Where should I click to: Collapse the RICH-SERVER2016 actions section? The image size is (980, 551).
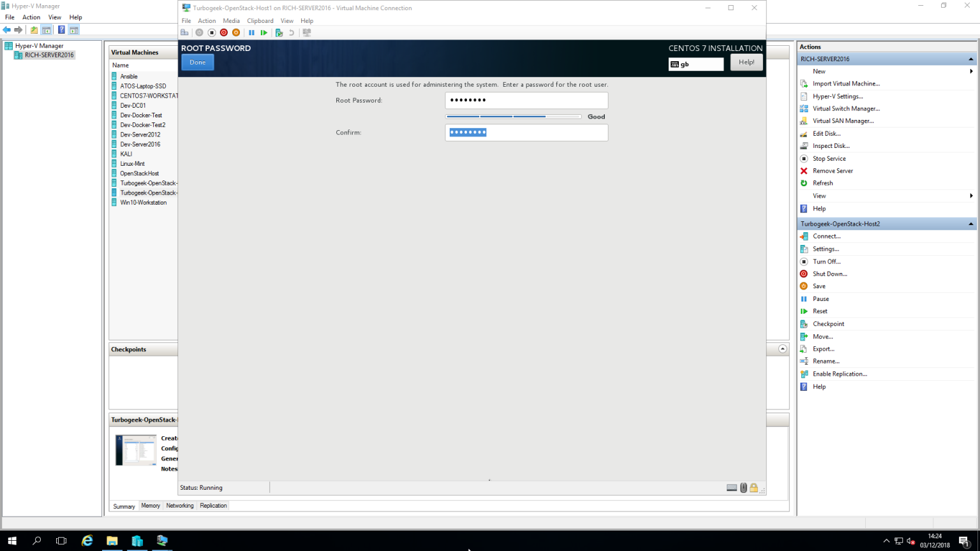[x=970, y=59]
